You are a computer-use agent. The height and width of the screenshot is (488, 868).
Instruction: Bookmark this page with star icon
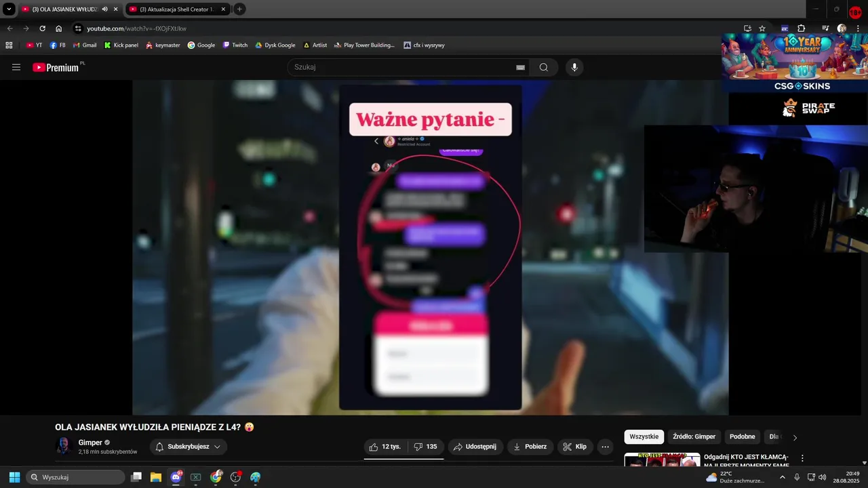click(762, 28)
